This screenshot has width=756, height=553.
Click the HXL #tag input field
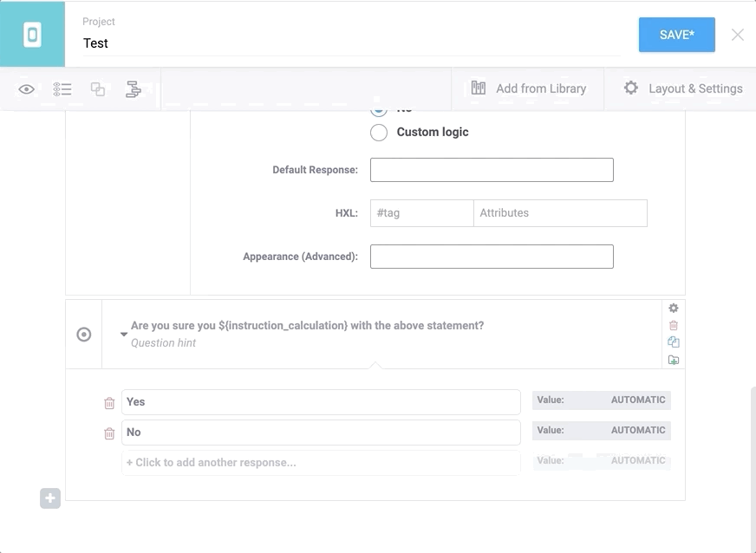coord(421,213)
